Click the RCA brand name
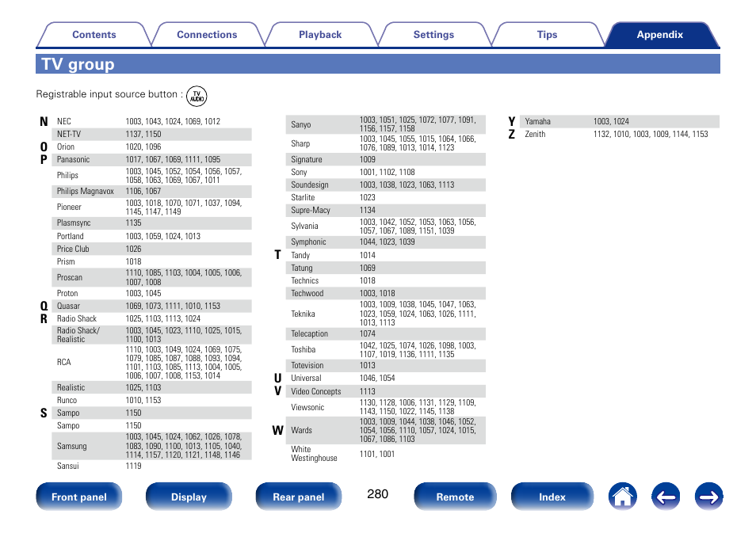756x533 pixels. click(x=63, y=363)
